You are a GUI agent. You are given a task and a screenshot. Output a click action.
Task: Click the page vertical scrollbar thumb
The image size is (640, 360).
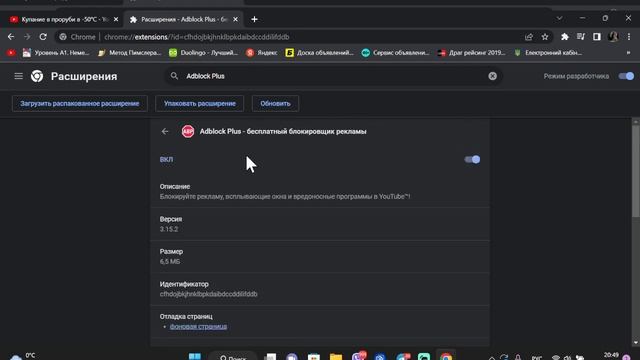tap(636, 171)
